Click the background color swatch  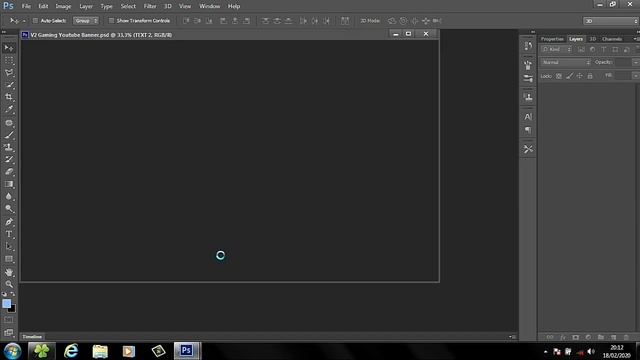[x=13, y=309]
